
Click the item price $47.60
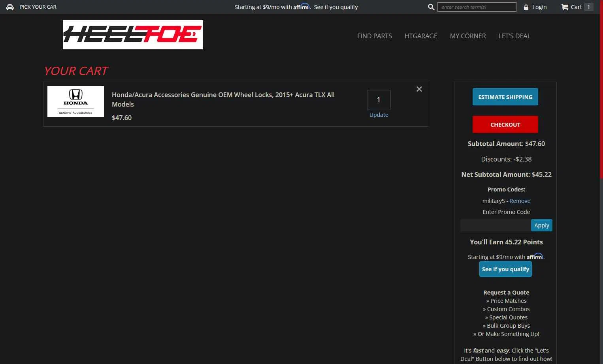(122, 118)
